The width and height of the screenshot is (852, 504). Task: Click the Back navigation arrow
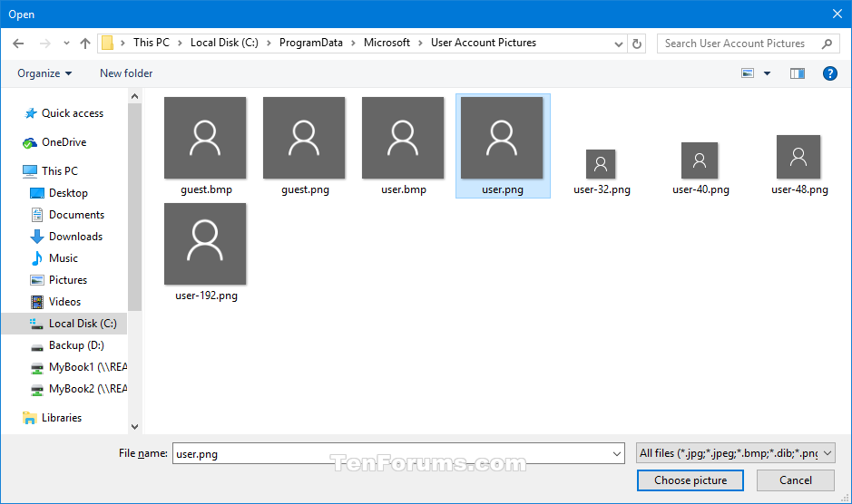18,44
